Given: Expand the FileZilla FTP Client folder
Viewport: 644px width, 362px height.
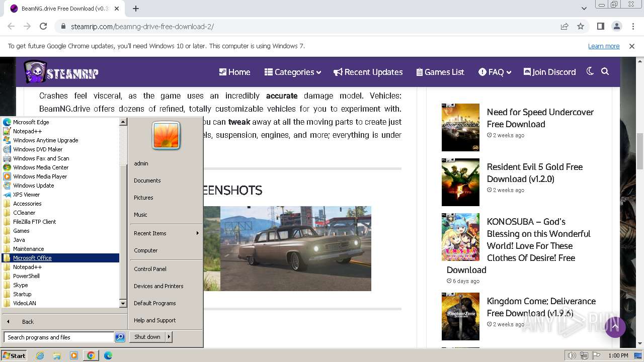Looking at the screenshot, I should click(x=60, y=222).
